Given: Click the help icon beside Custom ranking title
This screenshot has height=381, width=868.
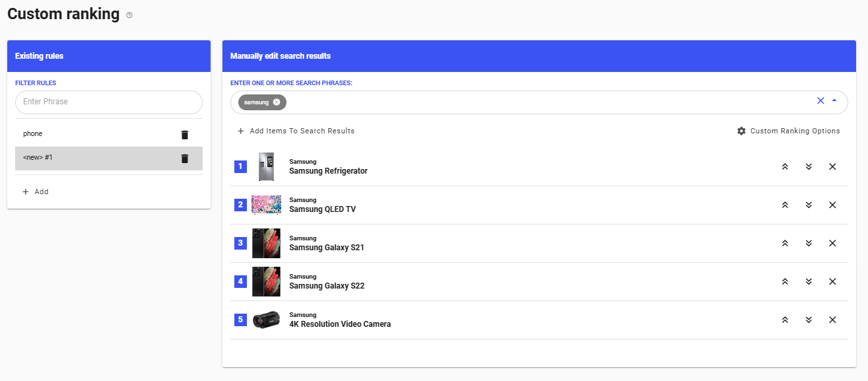Looking at the screenshot, I should (x=129, y=15).
